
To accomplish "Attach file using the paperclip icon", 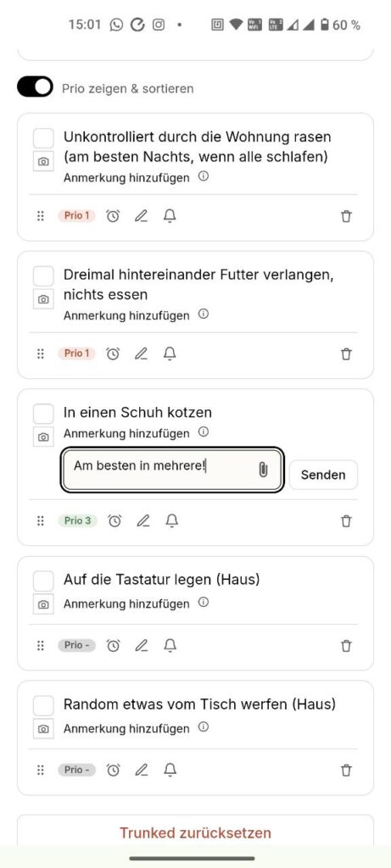I will pyautogui.click(x=263, y=470).
